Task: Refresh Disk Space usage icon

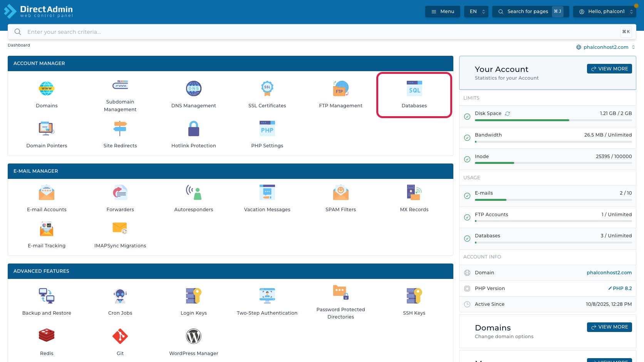Action: tap(508, 113)
